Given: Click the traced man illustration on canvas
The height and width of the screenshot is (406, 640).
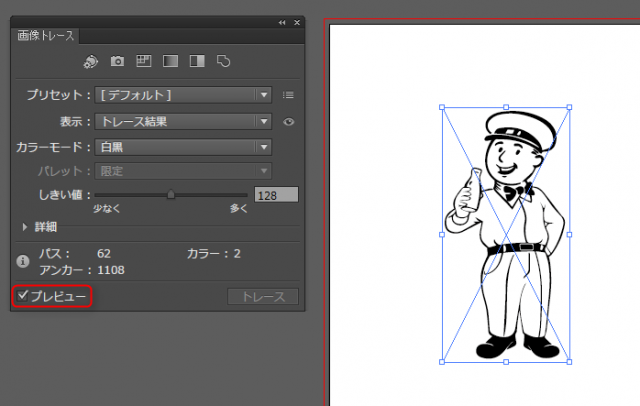Looking at the screenshot, I should pos(505,235).
